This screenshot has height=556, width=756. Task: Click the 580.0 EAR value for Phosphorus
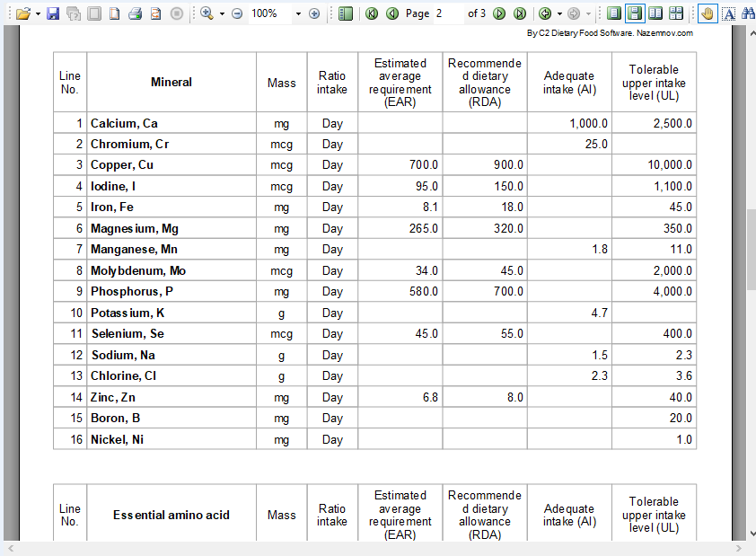tap(424, 292)
